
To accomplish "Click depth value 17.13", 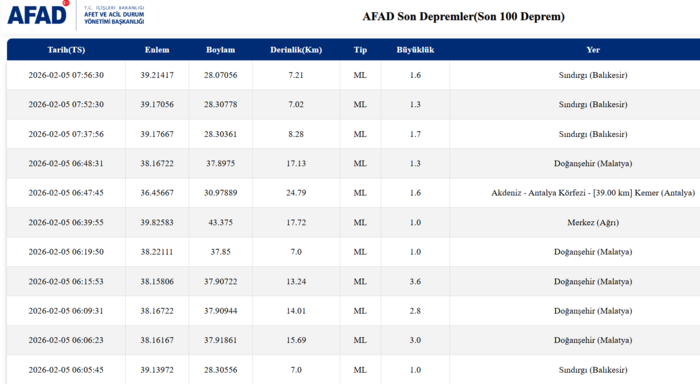I will click(296, 163).
